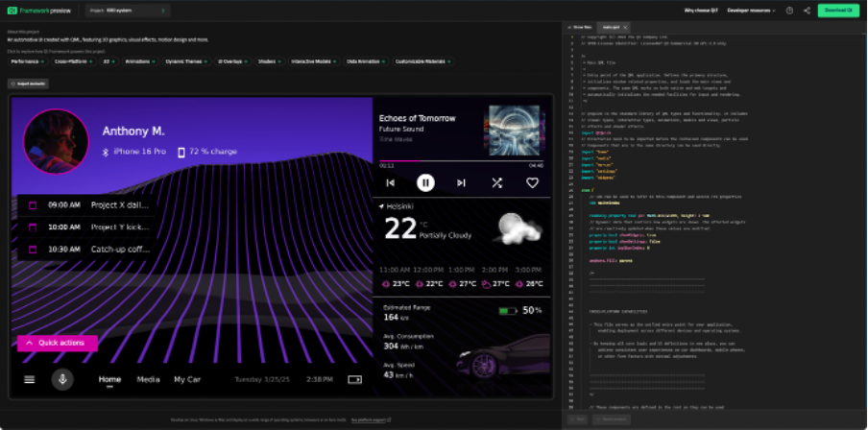Image resolution: width=868 pixels, height=430 pixels.
Task: Click the Download Qt button
Action: (x=840, y=11)
